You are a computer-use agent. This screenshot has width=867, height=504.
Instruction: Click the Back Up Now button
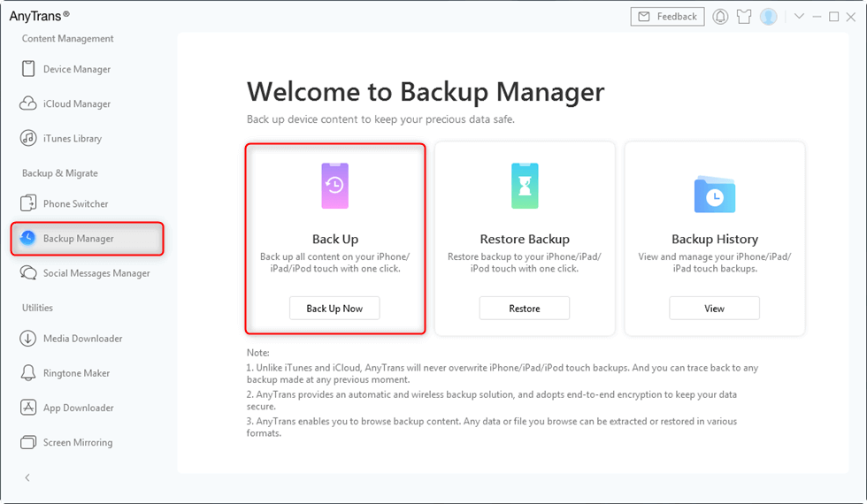point(334,309)
